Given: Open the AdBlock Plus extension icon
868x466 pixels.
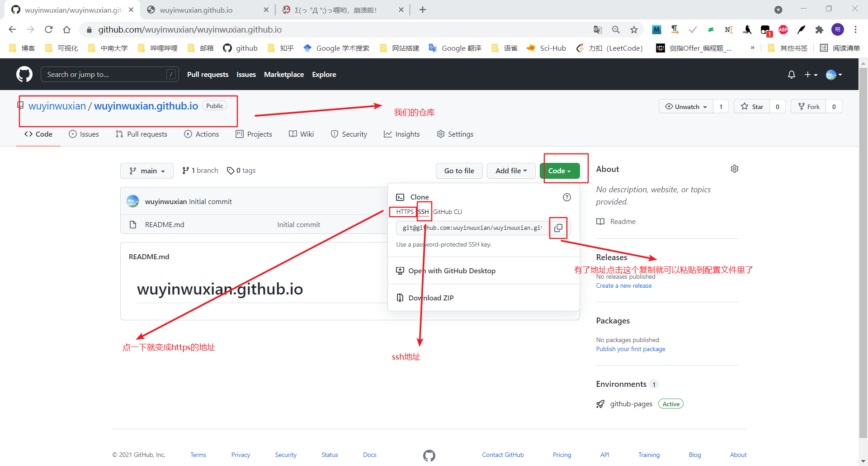Looking at the screenshot, I should [783, 29].
